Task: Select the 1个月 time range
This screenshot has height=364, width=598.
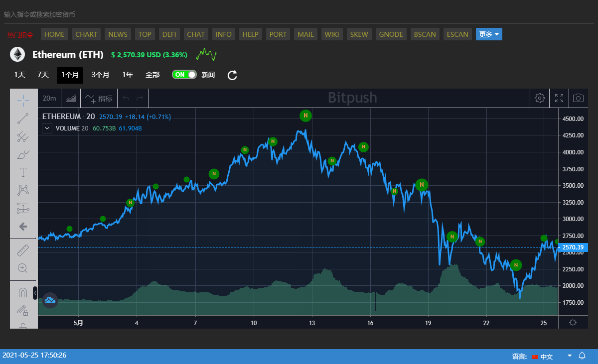Action: (x=70, y=75)
